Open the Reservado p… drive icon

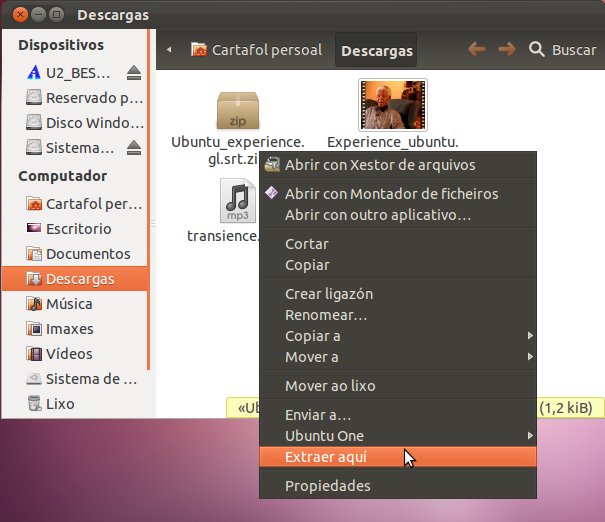(34, 97)
